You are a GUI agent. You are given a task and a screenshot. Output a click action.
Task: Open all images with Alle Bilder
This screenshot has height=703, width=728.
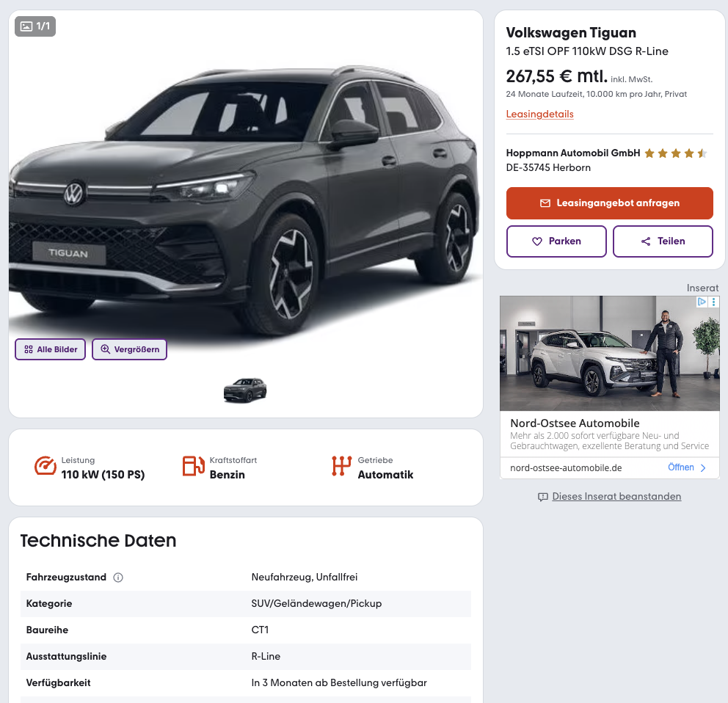click(51, 349)
